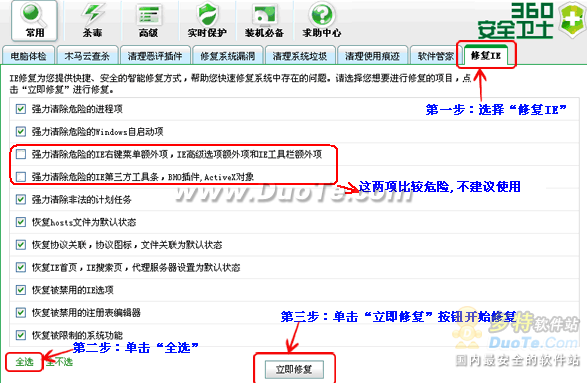Click the 全选 link
This screenshot has width=587, height=383.
pos(24,362)
